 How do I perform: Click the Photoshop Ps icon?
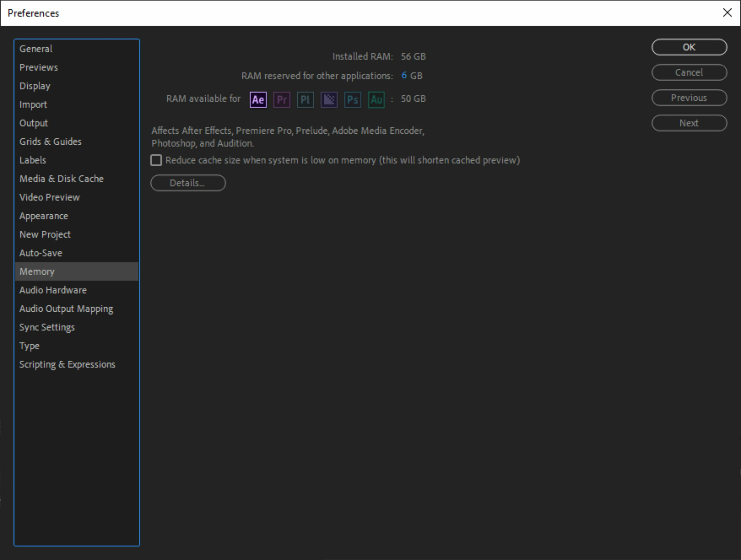click(353, 100)
